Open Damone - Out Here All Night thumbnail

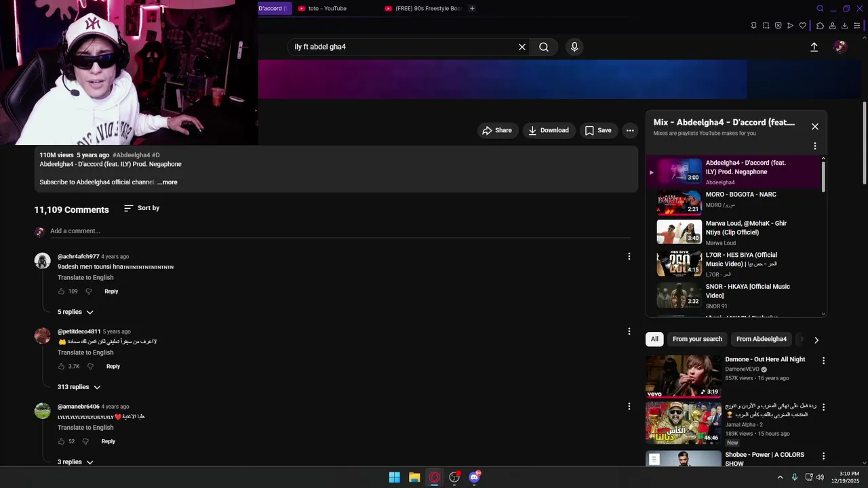click(x=683, y=376)
